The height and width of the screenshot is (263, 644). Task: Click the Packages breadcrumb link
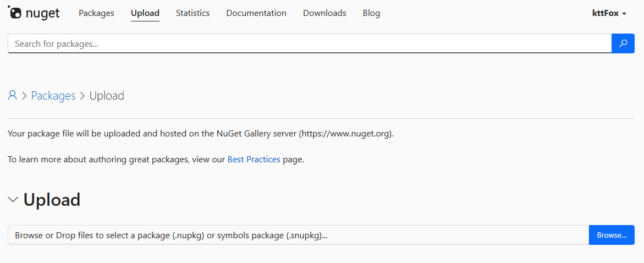pyautogui.click(x=53, y=96)
